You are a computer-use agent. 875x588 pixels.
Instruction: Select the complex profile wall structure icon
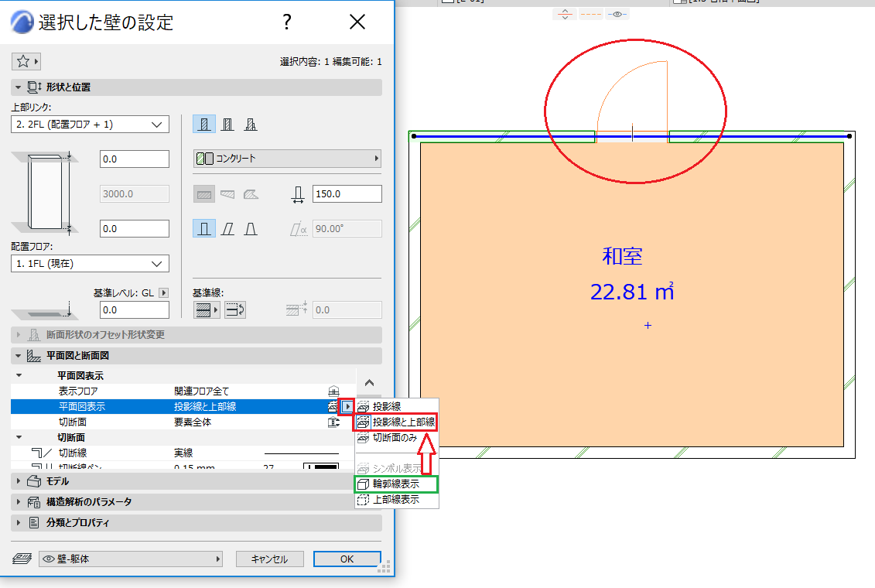tap(251, 124)
